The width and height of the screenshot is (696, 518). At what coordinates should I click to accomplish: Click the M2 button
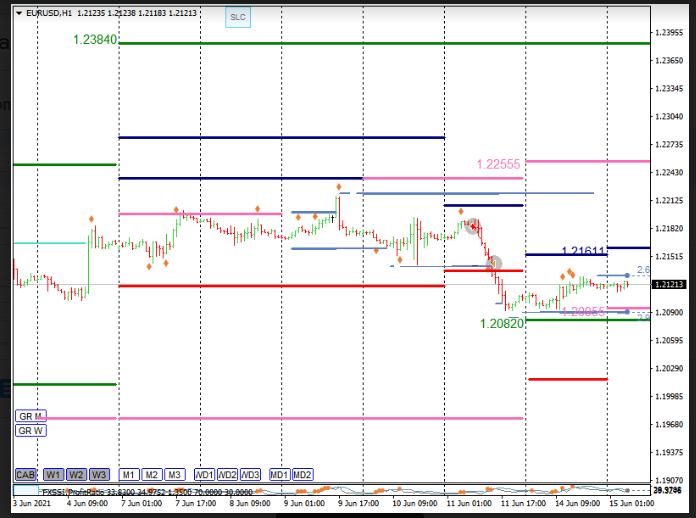pyautogui.click(x=152, y=474)
